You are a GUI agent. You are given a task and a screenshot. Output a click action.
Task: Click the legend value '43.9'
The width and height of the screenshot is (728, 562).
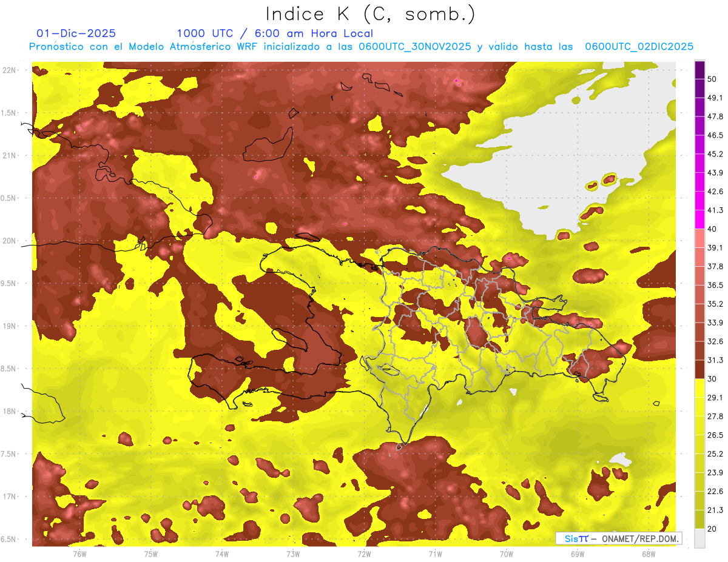tap(715, 173)
